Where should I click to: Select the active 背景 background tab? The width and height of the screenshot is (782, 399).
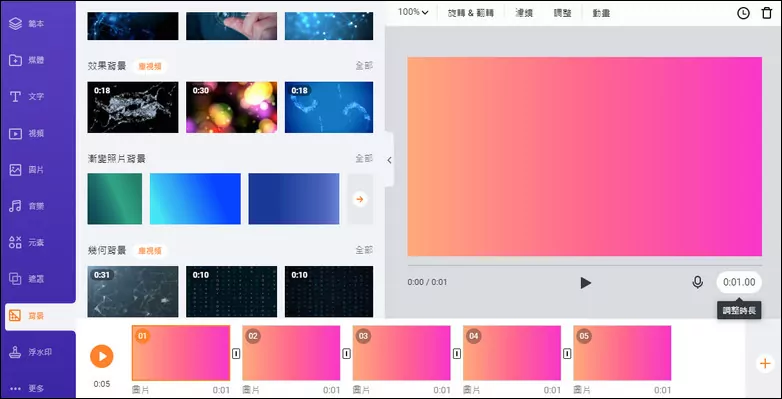pos(40,316)
